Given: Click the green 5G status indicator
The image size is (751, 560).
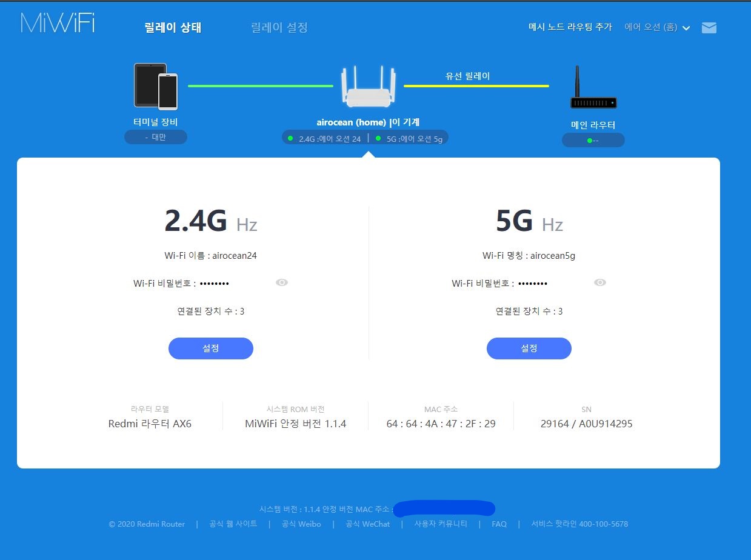Looking at the screenshot, I should (x=378, y=138).
